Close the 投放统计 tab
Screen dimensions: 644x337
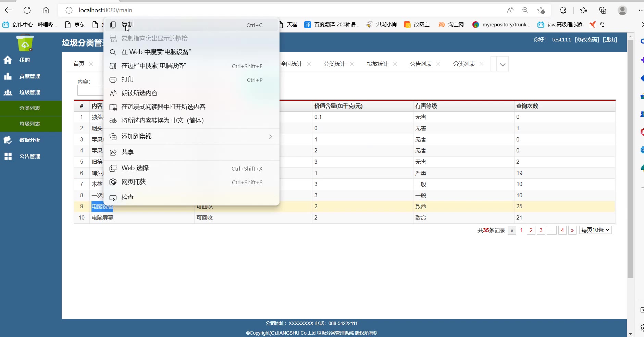(395, 64)
